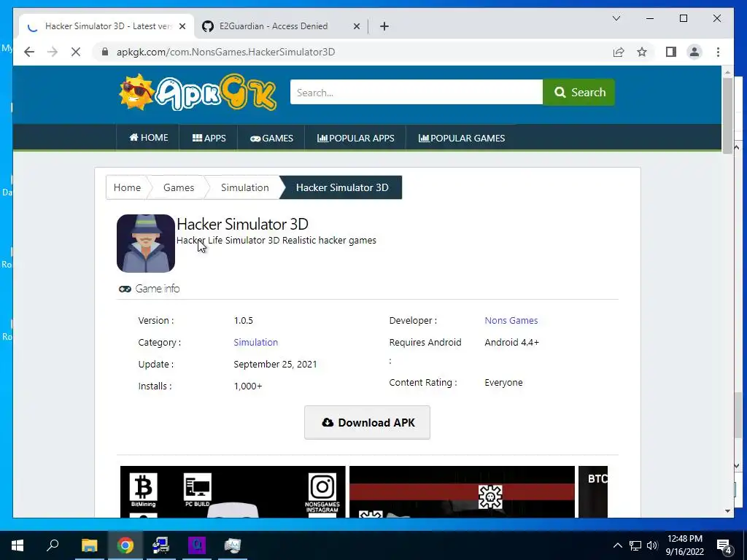Click the Download APK button
Viewport: 747px width, 560px height.
click(368, 422)
